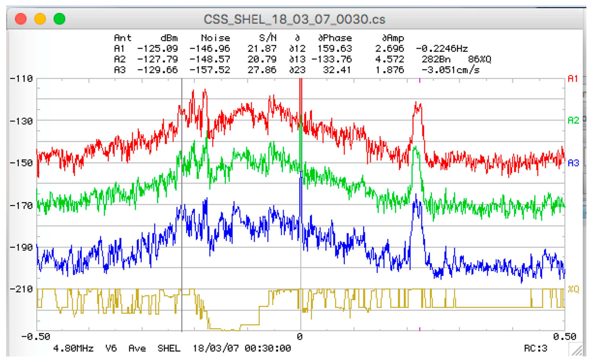This screenshot has width=591, height=364.
Task: Click the S/N value 21.87
Action: pos(262,49)
